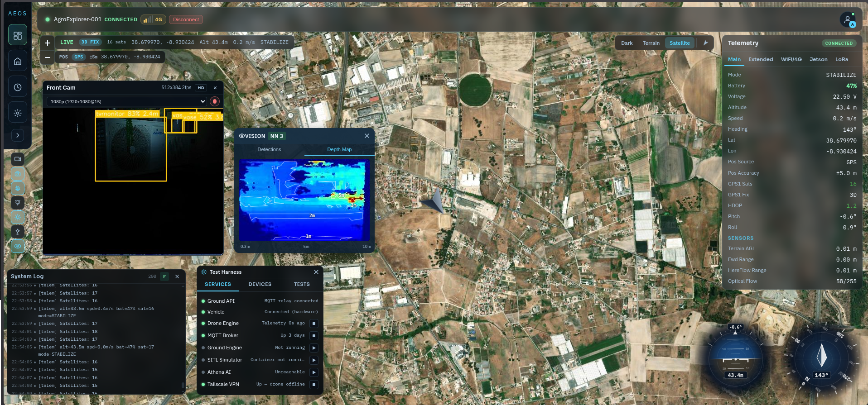
Task: Click the highlighted bug icon in tool strip
Action: coord(18,188)
